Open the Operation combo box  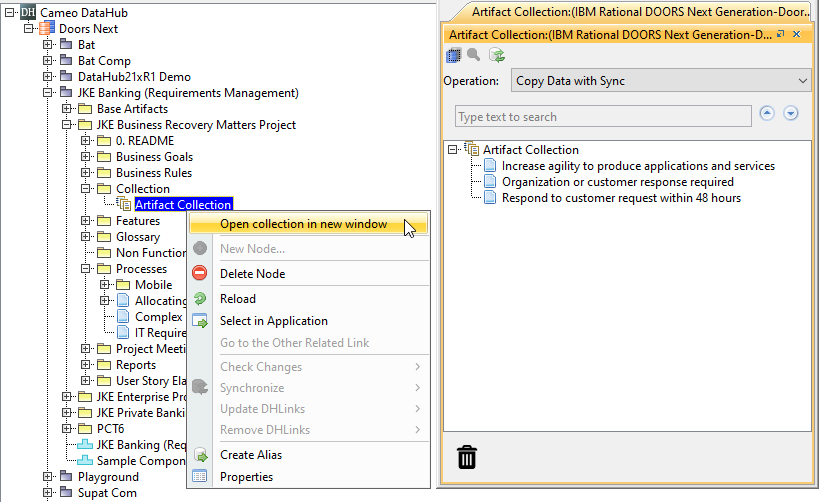click(661, 81)
